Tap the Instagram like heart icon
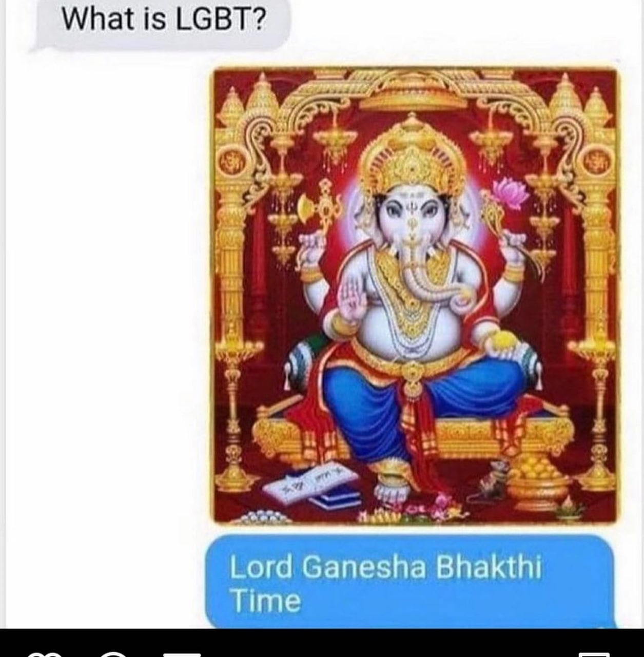 [x=44, y=654]
